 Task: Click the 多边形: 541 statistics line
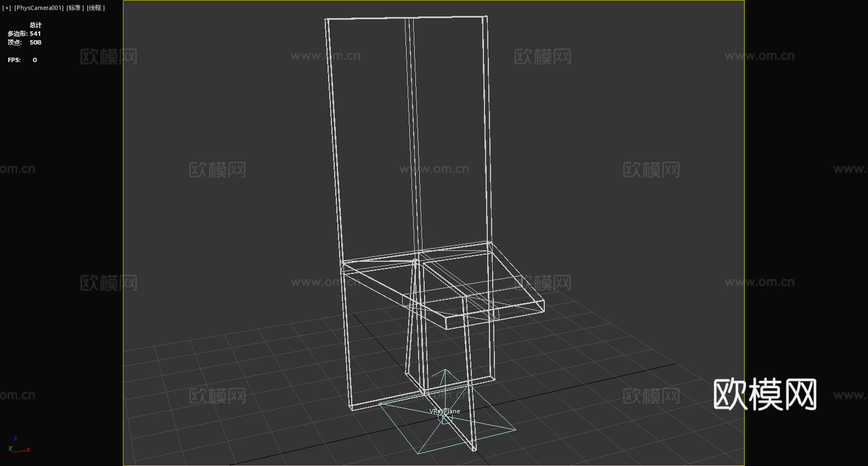(x=24, y=34)
